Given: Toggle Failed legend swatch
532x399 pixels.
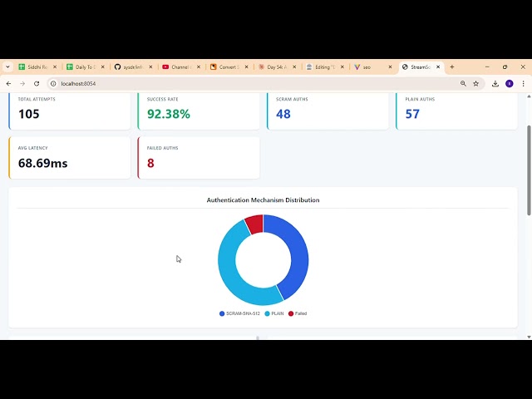Looking at the screenshot, I should click(291, 313).
